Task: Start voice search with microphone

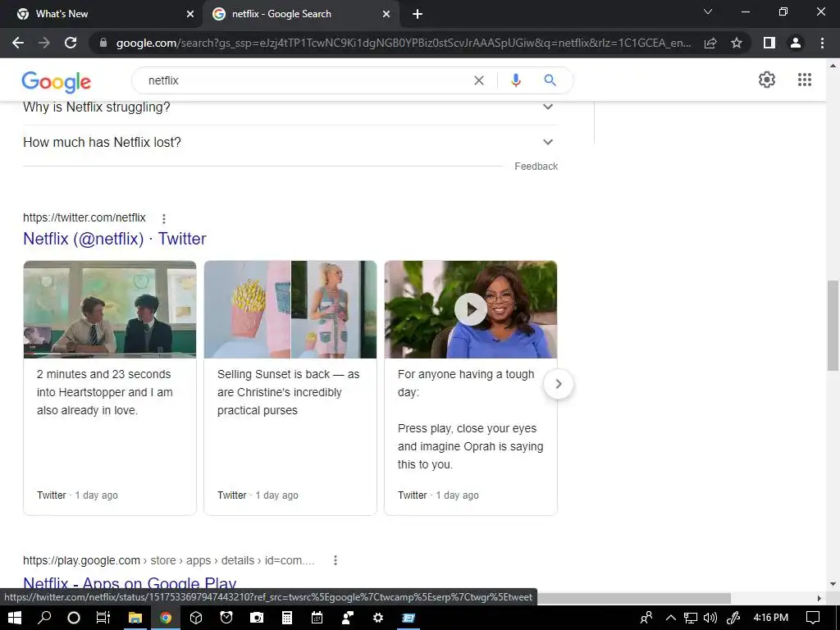Action: (515, 80)
